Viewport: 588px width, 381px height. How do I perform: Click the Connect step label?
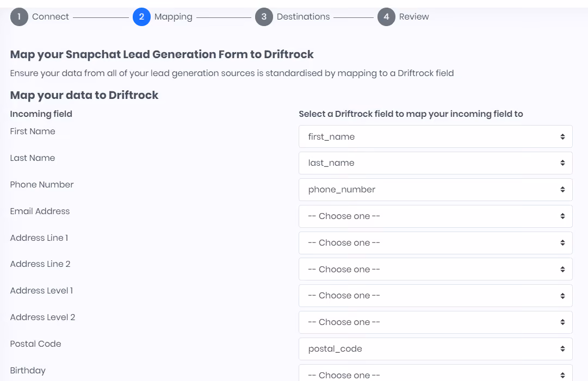coord(50,17)
